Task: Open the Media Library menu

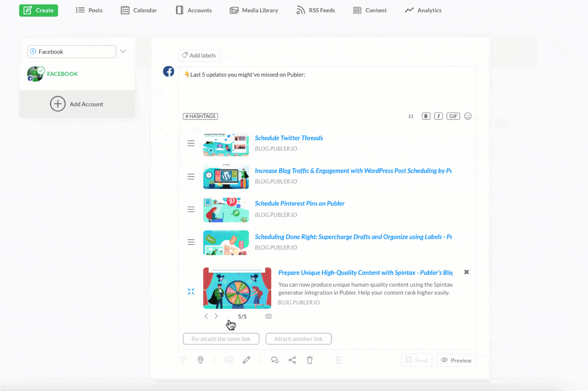Action: point(254,10)
